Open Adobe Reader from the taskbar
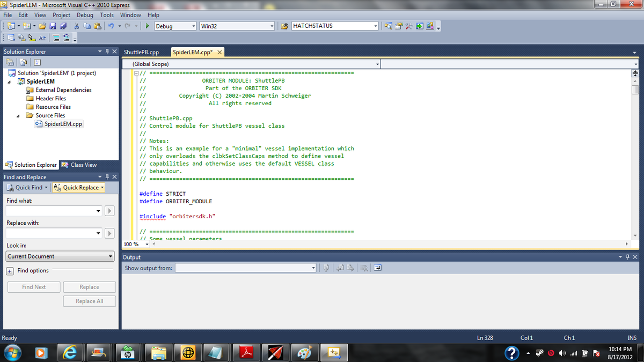 pos(246,352)
